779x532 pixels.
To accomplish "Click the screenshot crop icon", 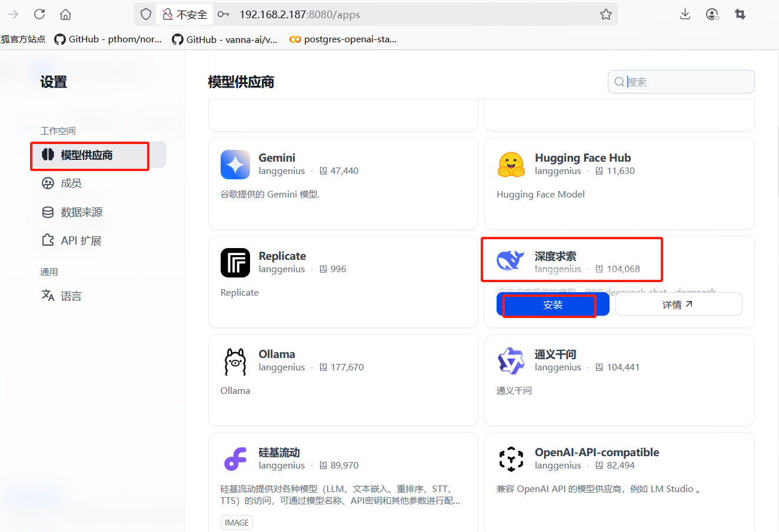I will pyautogui.click(x=740, y=14).
